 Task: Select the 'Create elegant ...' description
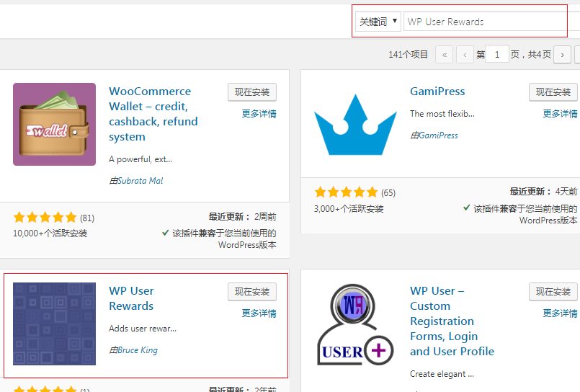[x=442, y=374]
